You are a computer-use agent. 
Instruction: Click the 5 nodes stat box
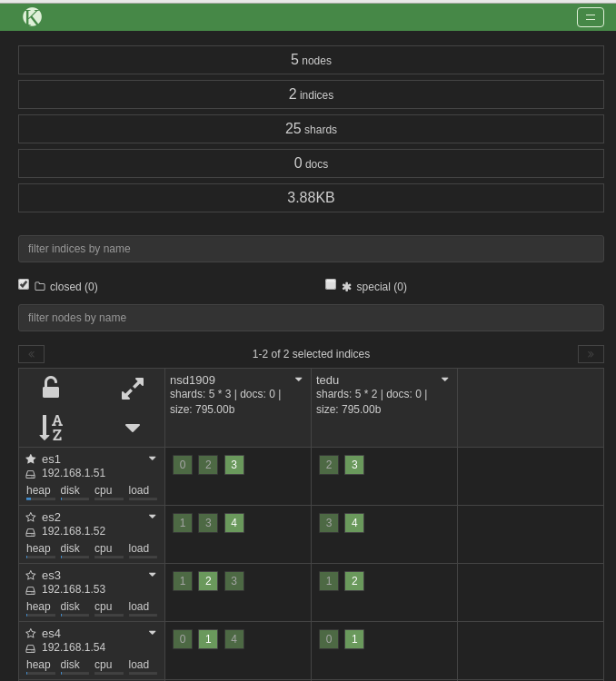(311, 60)
